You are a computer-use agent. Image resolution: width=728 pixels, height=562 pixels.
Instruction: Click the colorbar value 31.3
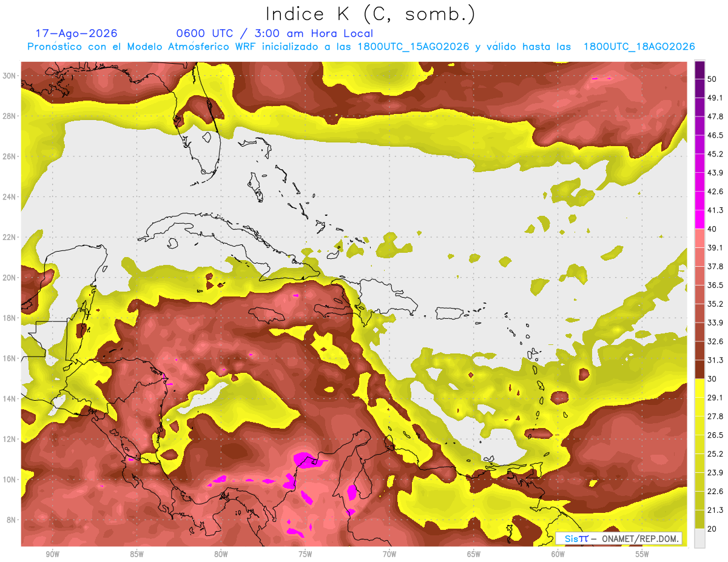point(715,360)
